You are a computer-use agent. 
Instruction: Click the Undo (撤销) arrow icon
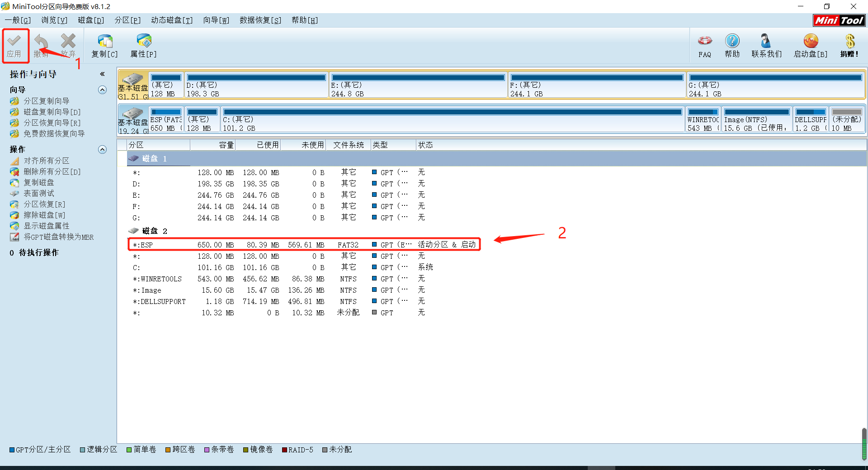pos(41,41)
